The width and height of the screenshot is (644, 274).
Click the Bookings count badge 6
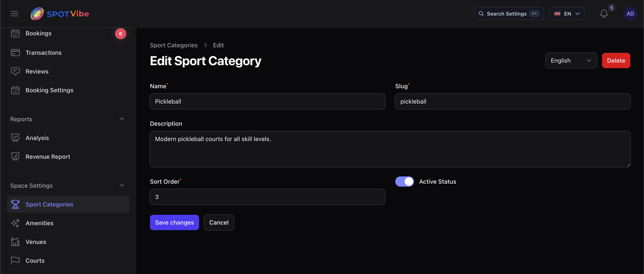point(121,33)
